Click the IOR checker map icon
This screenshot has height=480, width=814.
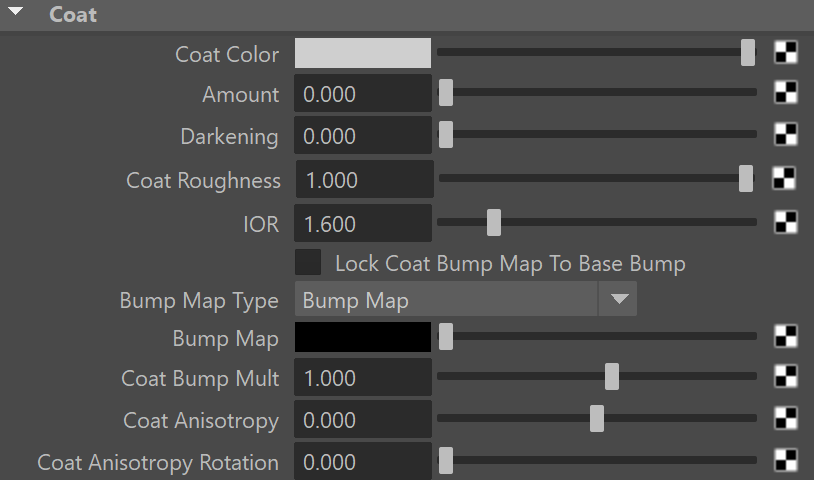coord(785,222)
